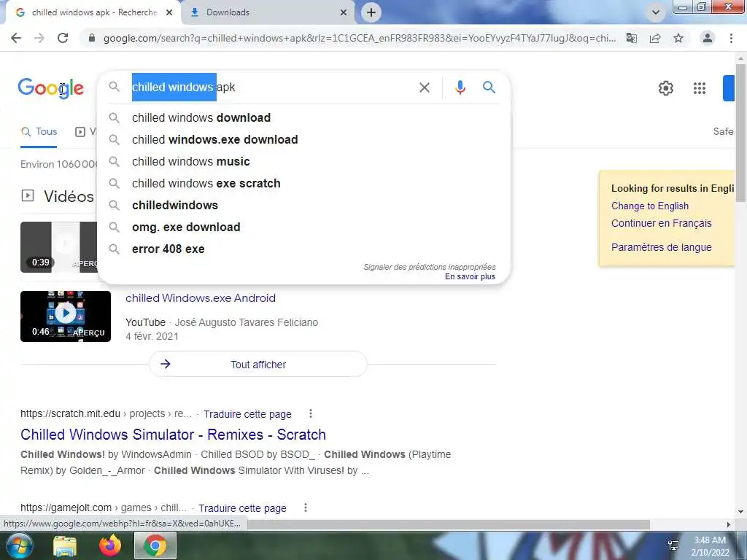
Task: Click the network tray icon
Action: pos(673,545)
